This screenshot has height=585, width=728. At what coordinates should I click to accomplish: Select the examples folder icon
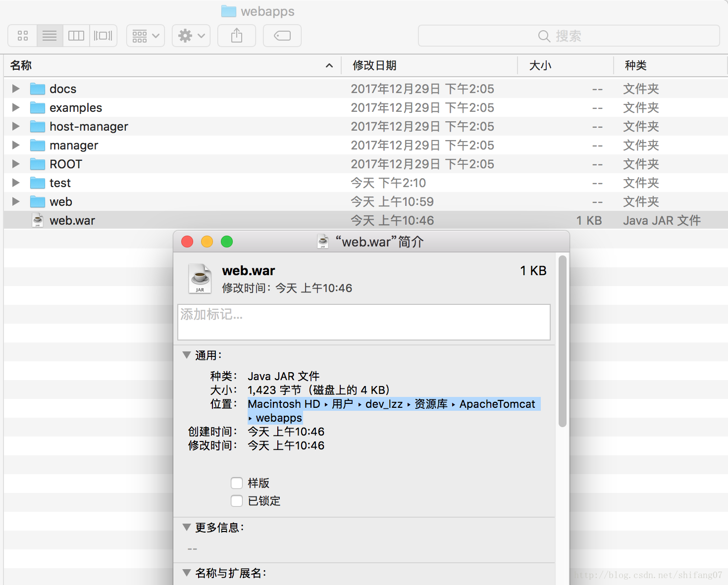tap(38, 107)
